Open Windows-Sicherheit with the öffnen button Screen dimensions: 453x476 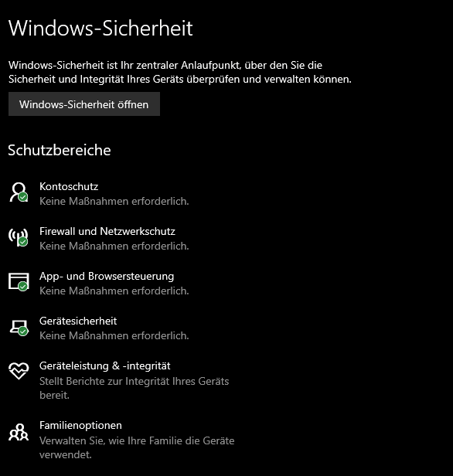pos(84,104)
